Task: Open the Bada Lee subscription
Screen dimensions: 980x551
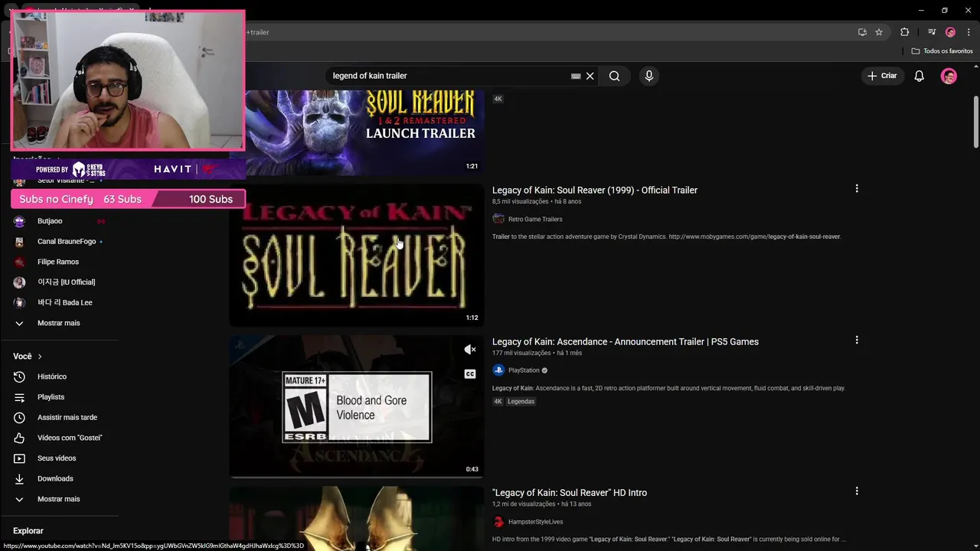Action: tap(64, 302)
